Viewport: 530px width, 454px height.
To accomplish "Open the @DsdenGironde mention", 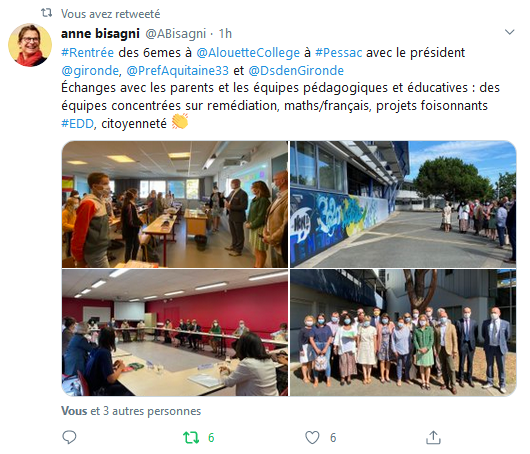I will coord(296,71).
